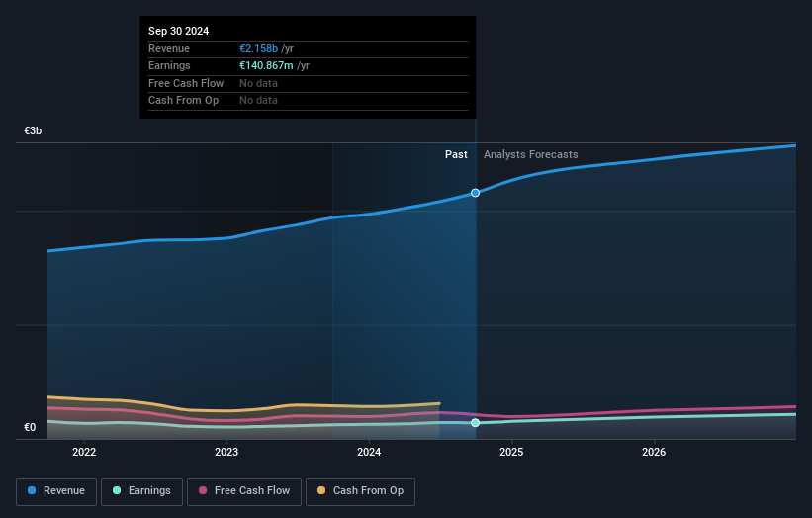
Task: Toggle the Free Cash Flow legend button
Action: point(244,491)
